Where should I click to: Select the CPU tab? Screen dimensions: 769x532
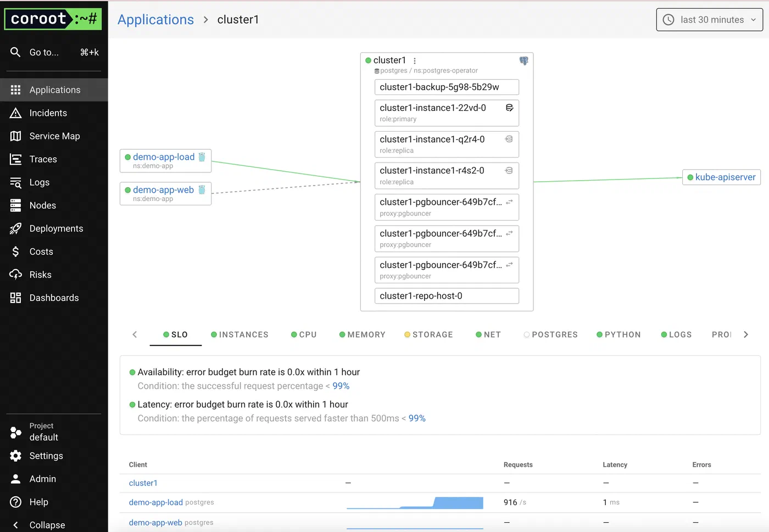coord(304,334)
